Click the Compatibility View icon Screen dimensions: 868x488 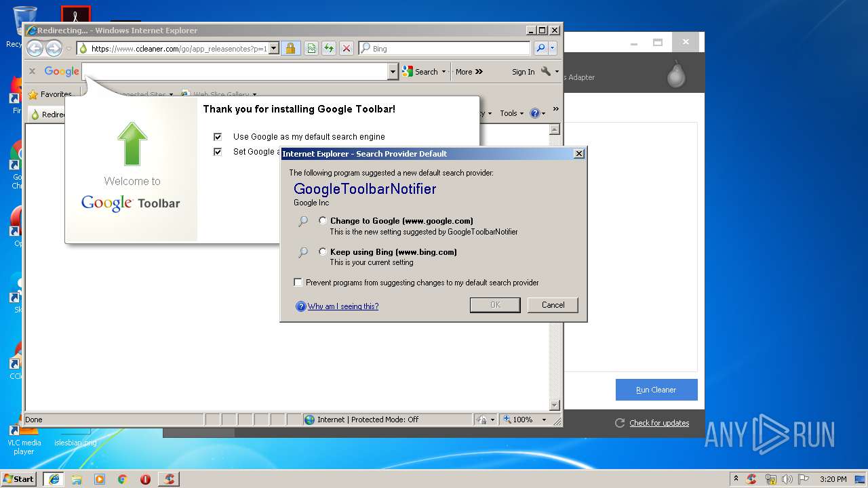pos(311,48)
